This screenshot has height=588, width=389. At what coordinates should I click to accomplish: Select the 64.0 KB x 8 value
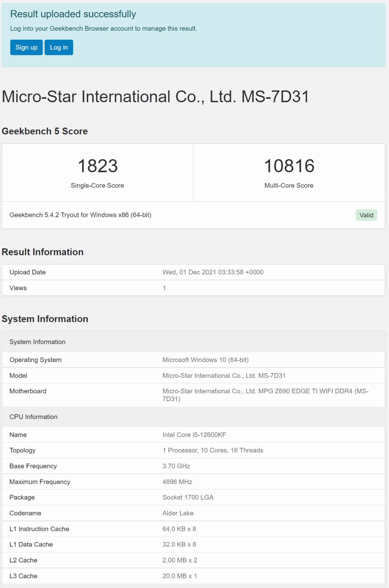pos(179,529)
